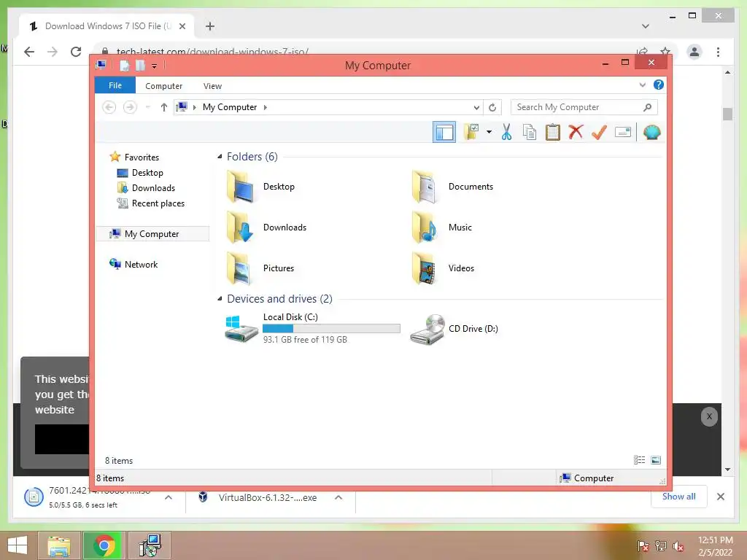This screenshot has width=747, height=560.
Task: Select Recent places in navigation pane
Action: pyautogui.click(x=158, y=203)
